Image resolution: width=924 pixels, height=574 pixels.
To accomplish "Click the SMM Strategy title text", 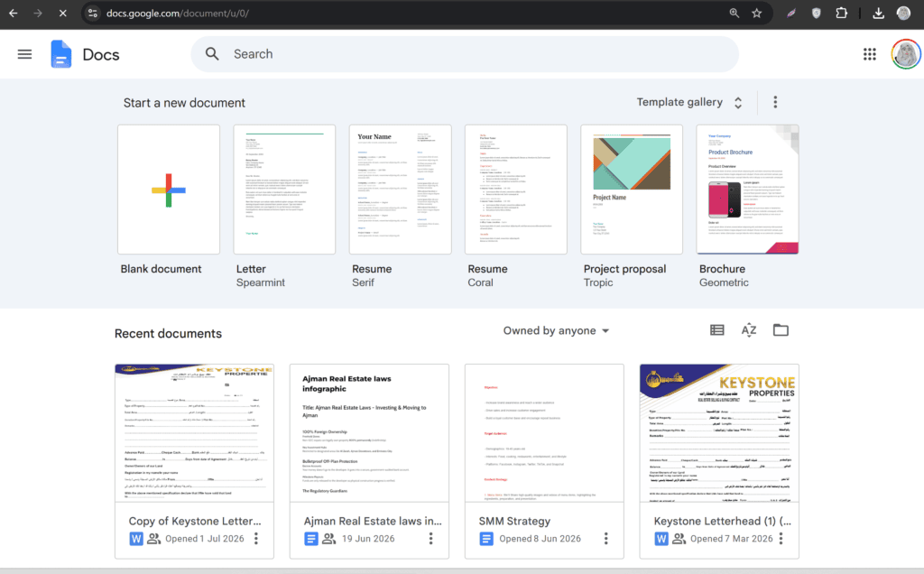I will coord(514,521).
